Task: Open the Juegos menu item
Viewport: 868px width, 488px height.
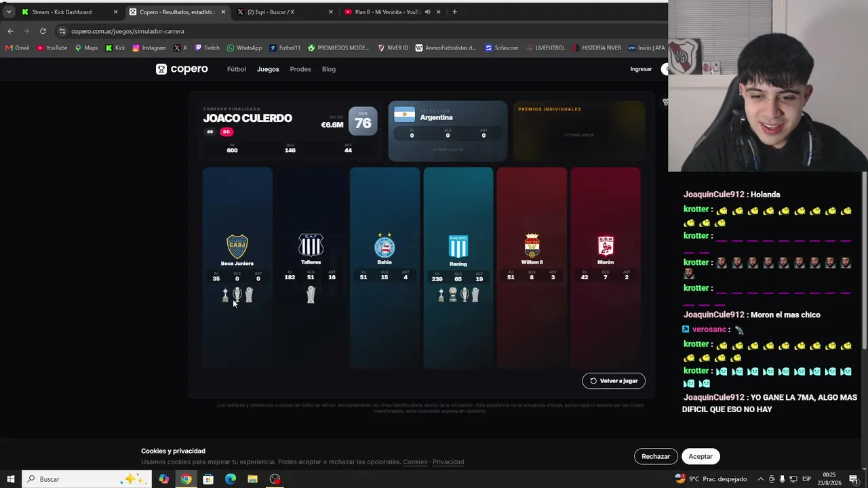Action: tap(268, 69)
